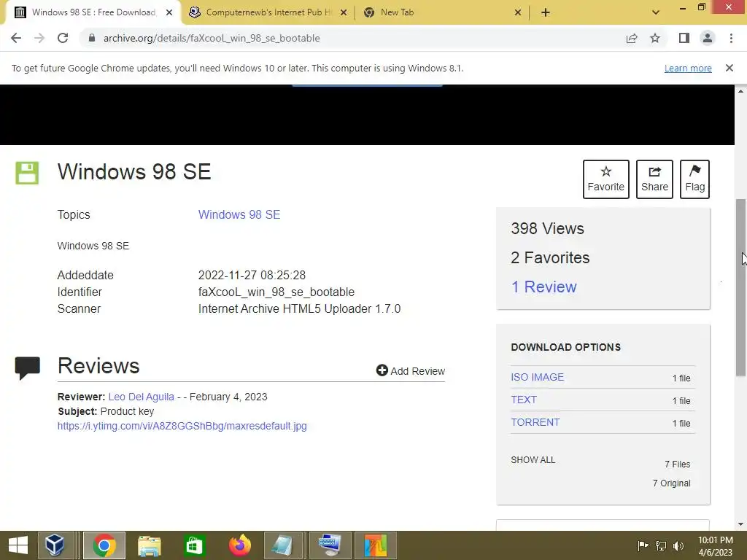This screenshot has height=560, width=747.
Task: Click the scrollbar up arrow
Action: pyautogui.click(x=741, y=90)
